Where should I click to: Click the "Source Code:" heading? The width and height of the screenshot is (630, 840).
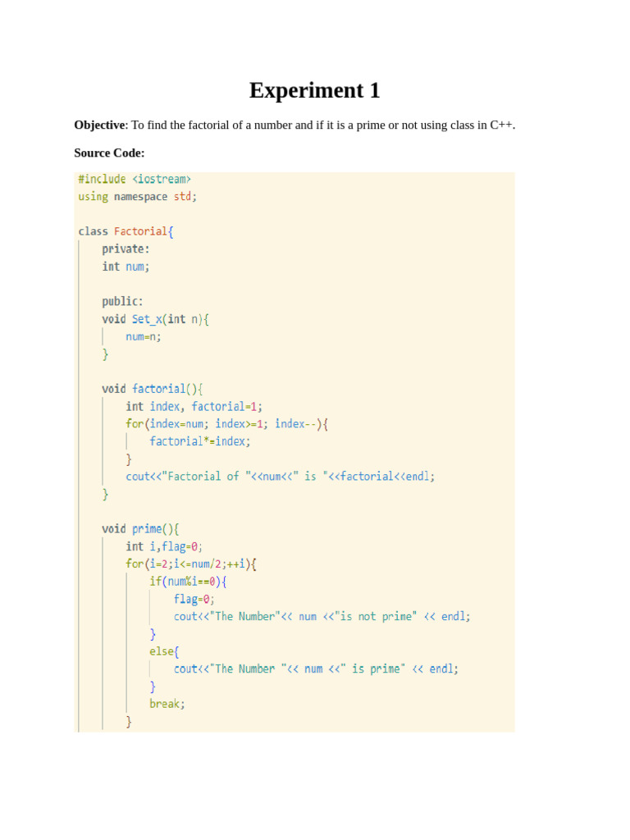click(109, 153)
